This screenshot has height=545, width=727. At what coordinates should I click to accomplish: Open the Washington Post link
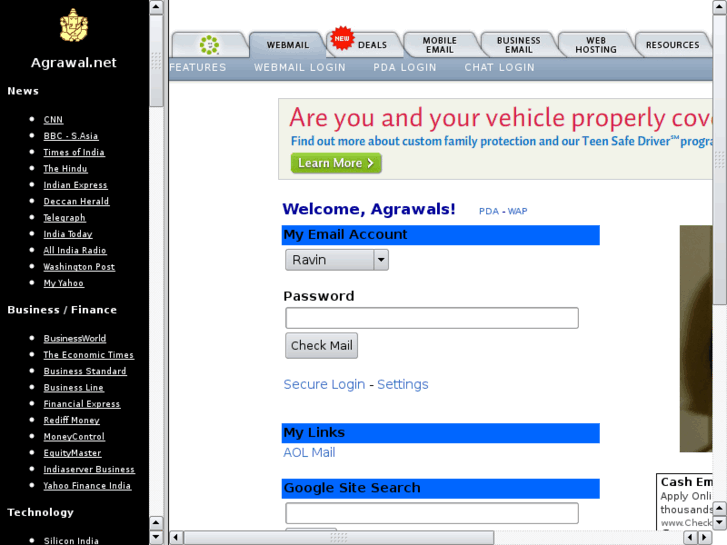[x=79, y=267]
